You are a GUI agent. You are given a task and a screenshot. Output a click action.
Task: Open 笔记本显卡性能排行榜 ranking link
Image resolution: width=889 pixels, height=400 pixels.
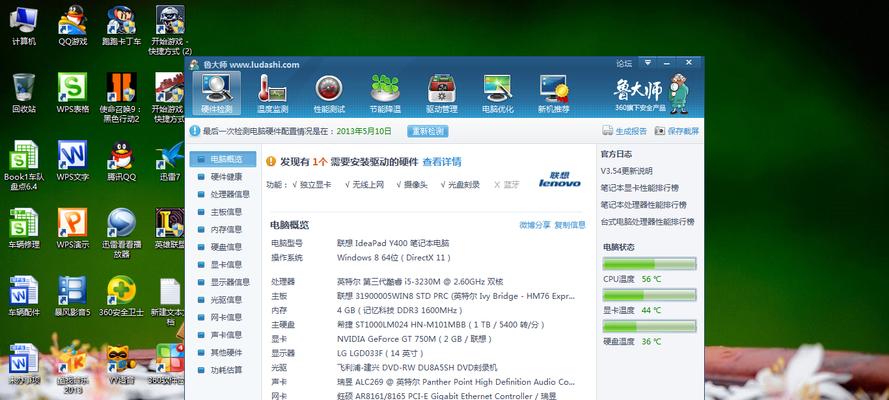tap(640, 188)
